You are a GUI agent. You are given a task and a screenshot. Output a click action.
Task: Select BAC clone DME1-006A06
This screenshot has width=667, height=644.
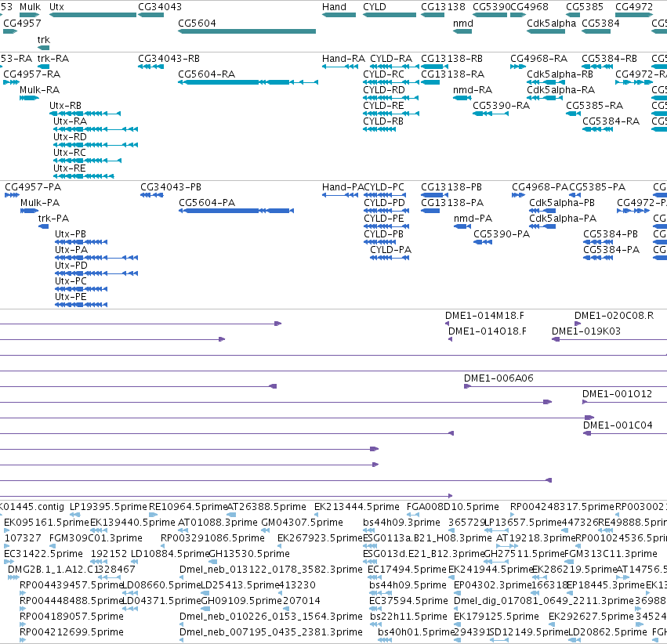[x=565, y=387]
